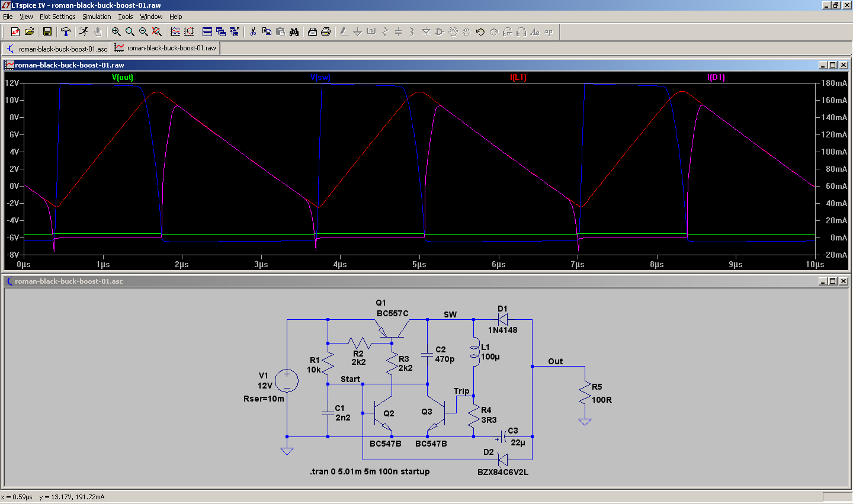Screen dimensions: 853x504
Task: Click the I[L1] trace label
Action: click(518, 78)
